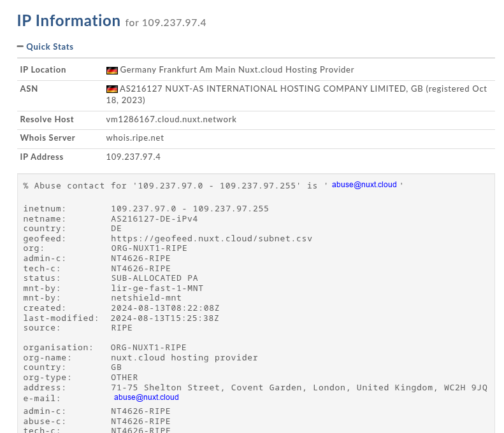
Task: Click the 'IP Location' label
Action: coord(43,69)
